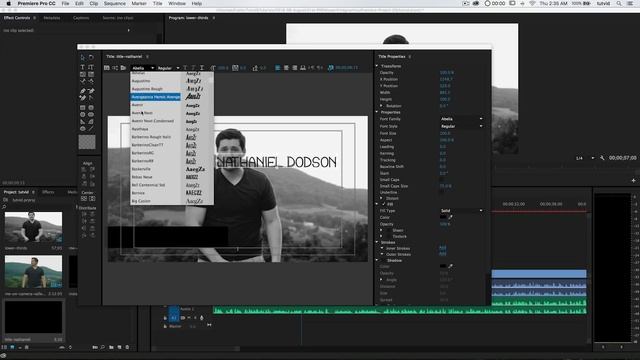Open the Apple menu
Screen dimensions: 640x360
pos(9,3)
